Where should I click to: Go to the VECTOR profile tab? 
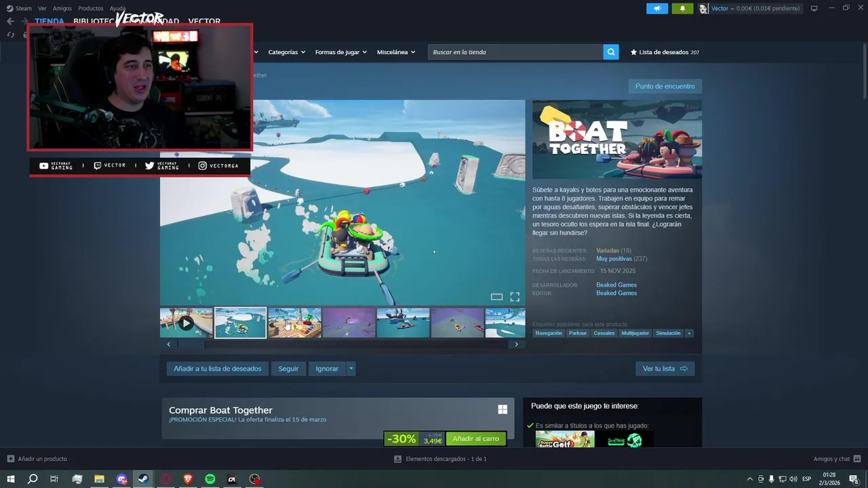click(204, 22)
